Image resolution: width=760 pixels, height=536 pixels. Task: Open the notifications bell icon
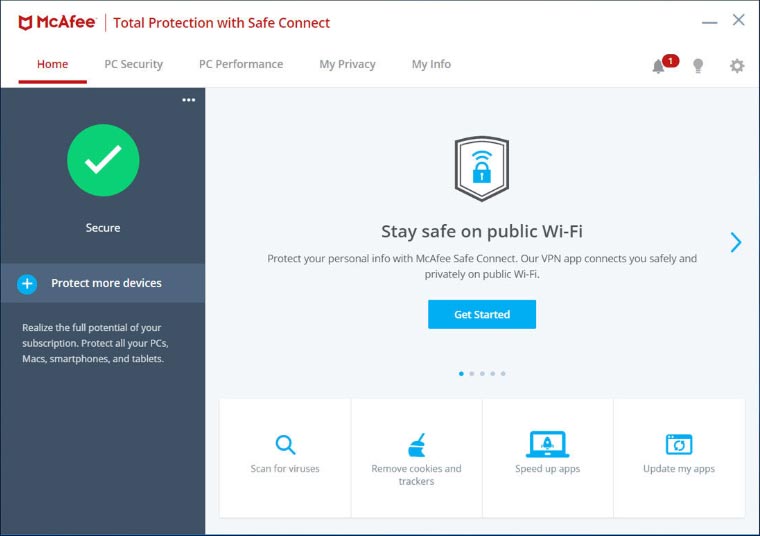pos(658,66)
